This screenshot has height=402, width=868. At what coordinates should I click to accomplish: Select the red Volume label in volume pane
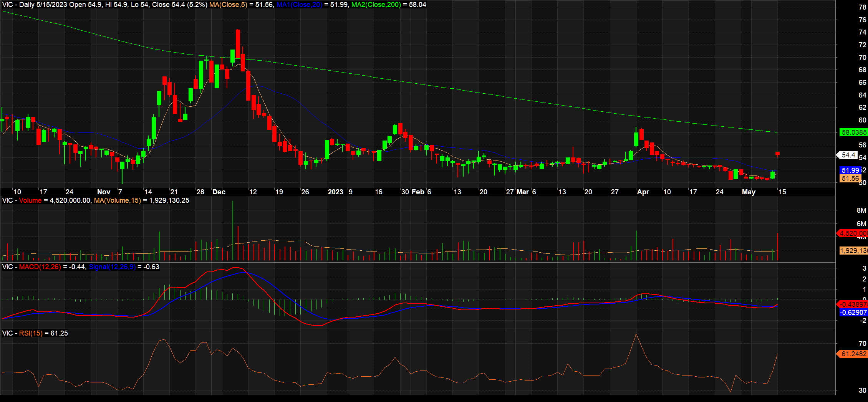(x=30, y=200)
